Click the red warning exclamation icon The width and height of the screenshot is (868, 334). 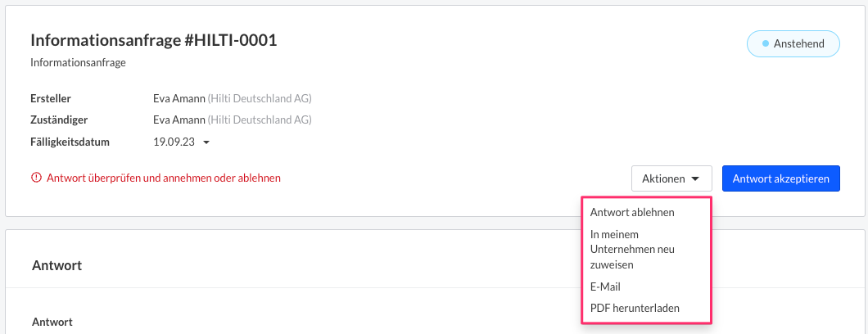coord(37,178)
